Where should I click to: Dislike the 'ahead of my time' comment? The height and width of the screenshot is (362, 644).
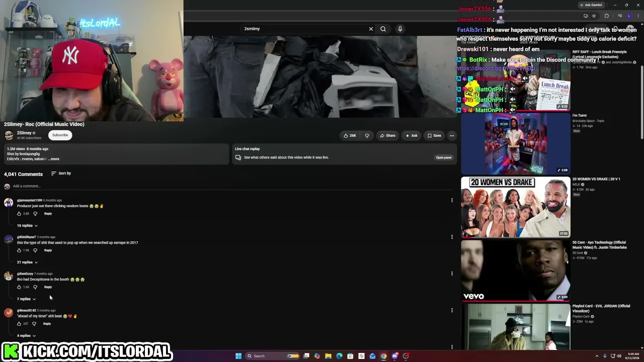34,324
